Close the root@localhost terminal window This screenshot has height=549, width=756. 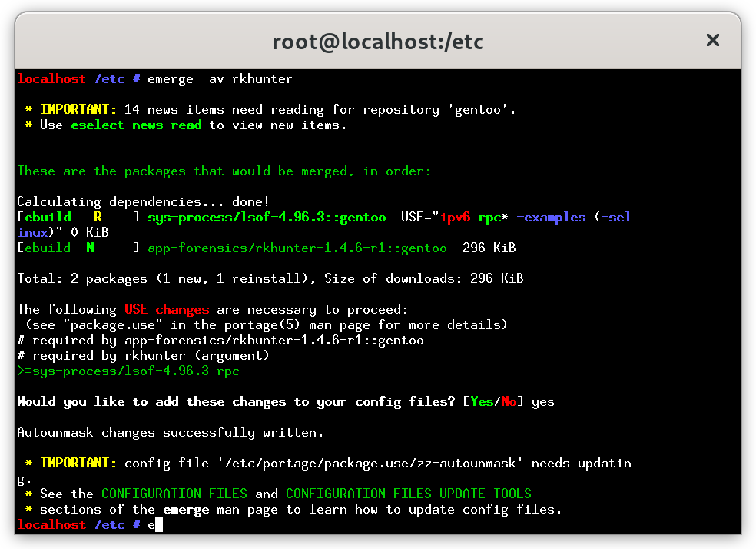713,40
